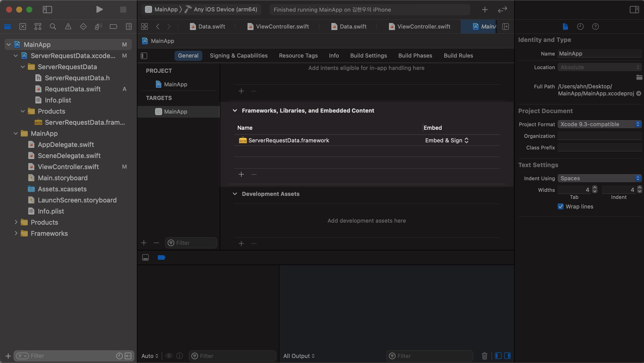This screenshot has height=363, width=644.
Task: Switch to the Build Settings tab
Action: pyautogui.click(x=368, y=56)
